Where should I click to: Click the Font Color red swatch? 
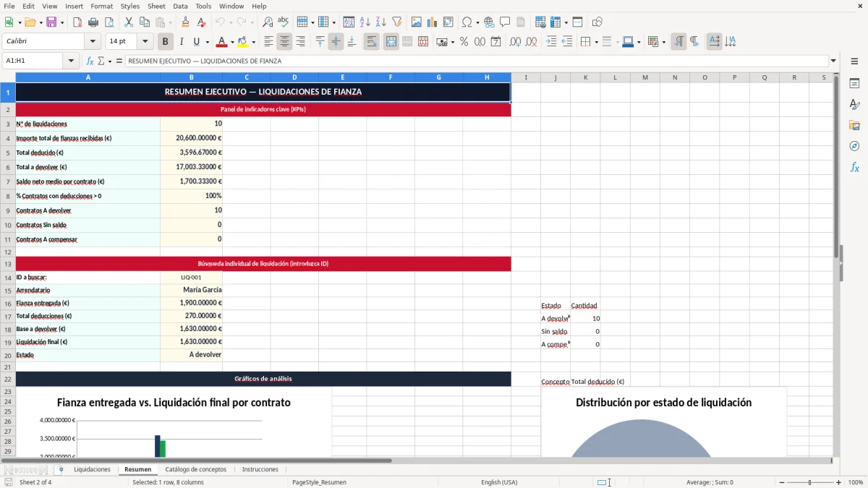222,42
